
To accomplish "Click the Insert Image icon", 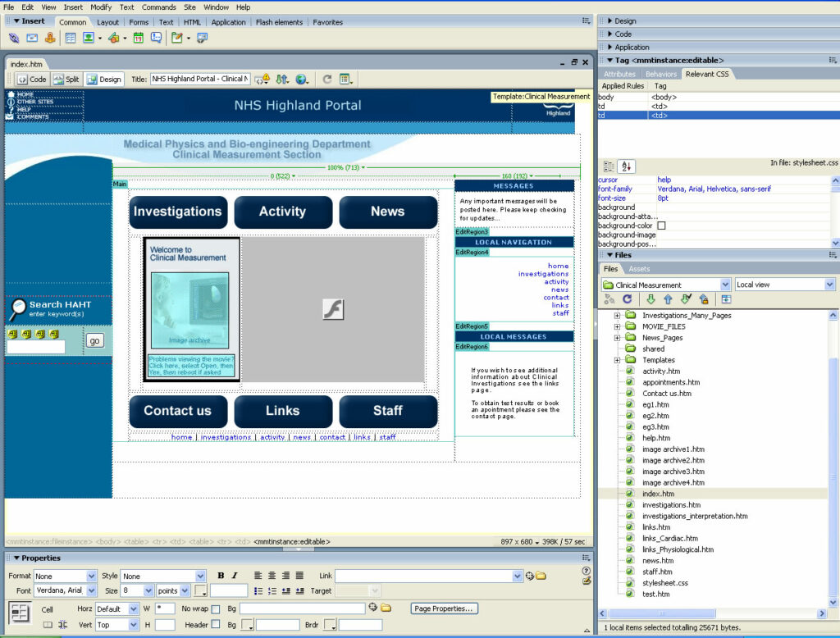I will (x=89, y=38).
